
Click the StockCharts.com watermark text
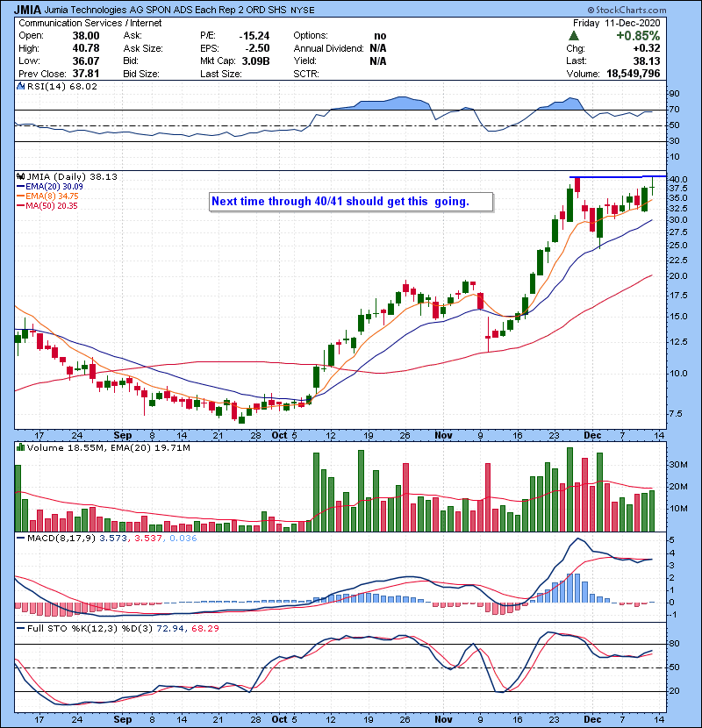coord(627,10)
